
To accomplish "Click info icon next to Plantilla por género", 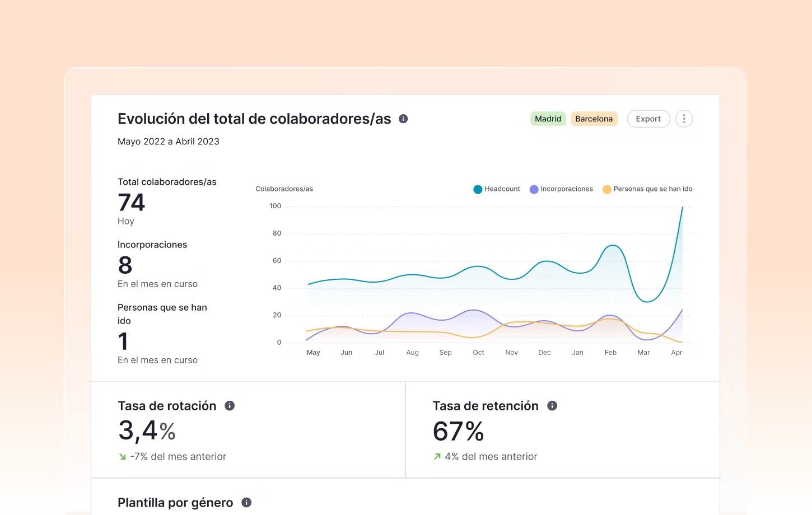I will point(246,503).
